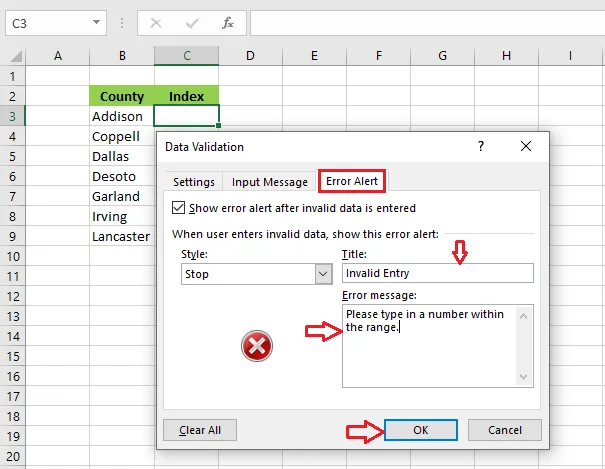Click the Coppell cell
605x469 pixels.
122,136
